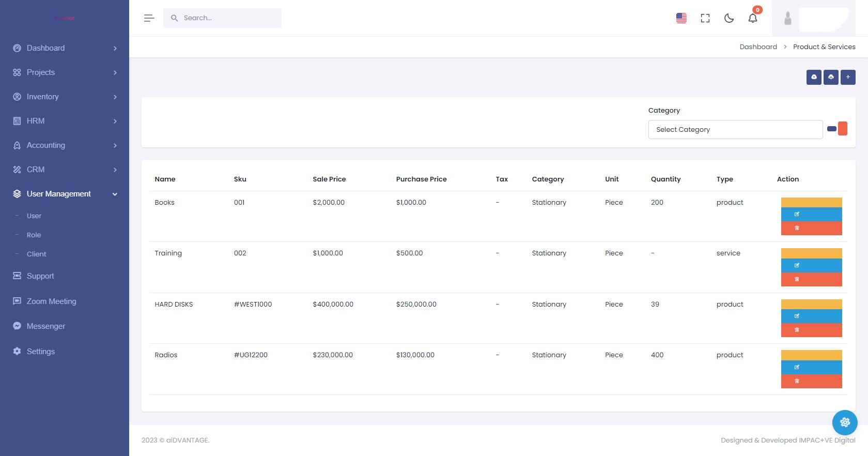
Task: Delete the Radios product entry
Action: 811,381
